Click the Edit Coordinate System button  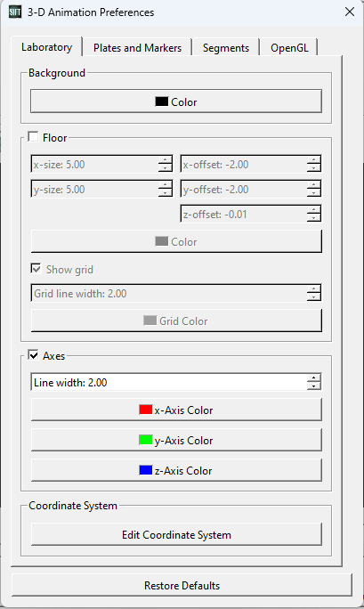(176, 535)
